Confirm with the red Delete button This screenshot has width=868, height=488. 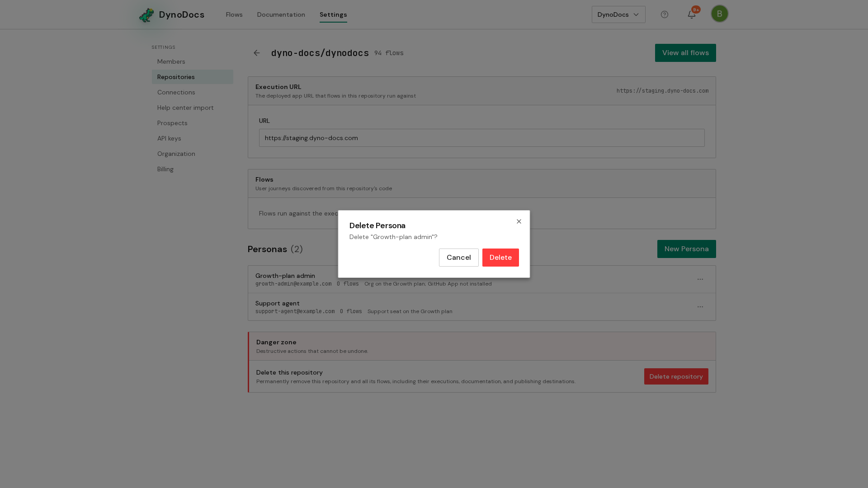[x=500, y=258]
